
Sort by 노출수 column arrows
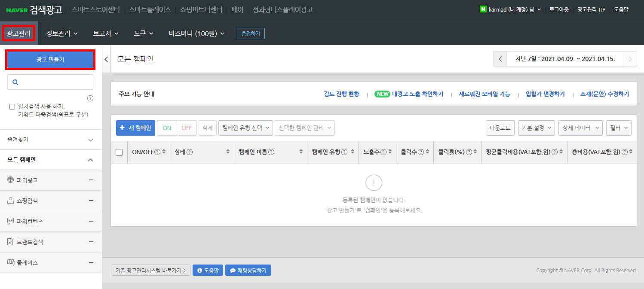click(x=390, y=152)
